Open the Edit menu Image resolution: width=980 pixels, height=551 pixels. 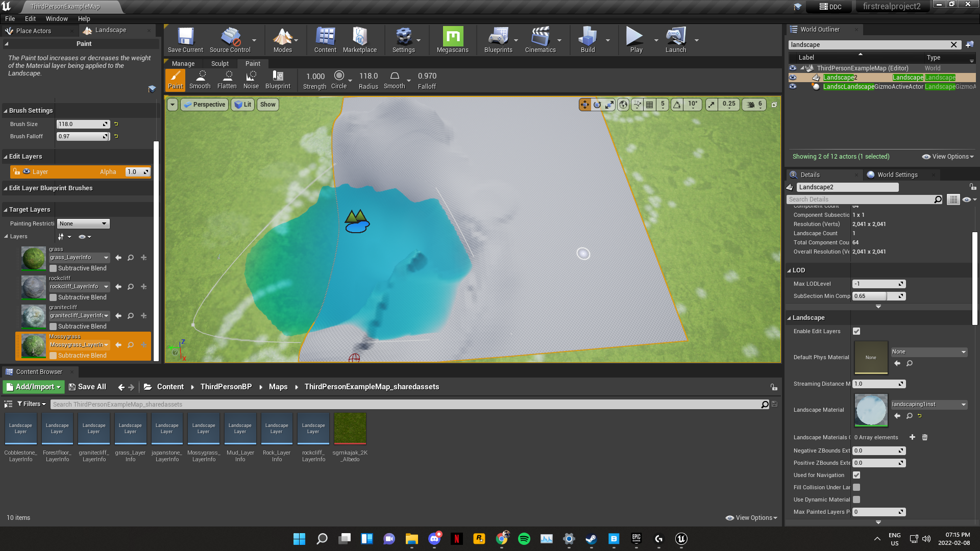pyautogui.click(x=31, y=19)
